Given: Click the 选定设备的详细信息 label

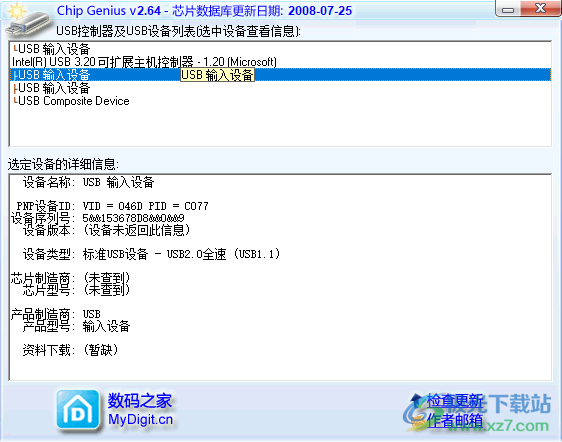Looking at the screenshot, I should 63,165.
